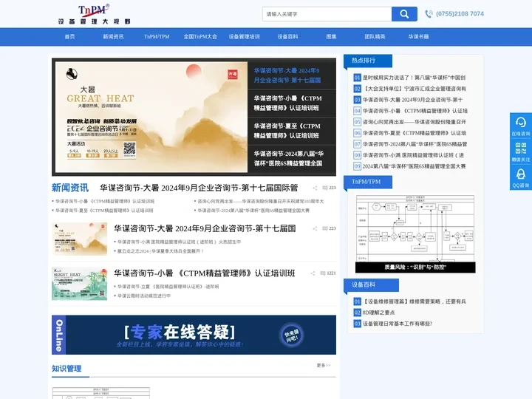Select carousel item 2024第八届华谋杯
Screen dimensions: 532x399
point(292,159)
